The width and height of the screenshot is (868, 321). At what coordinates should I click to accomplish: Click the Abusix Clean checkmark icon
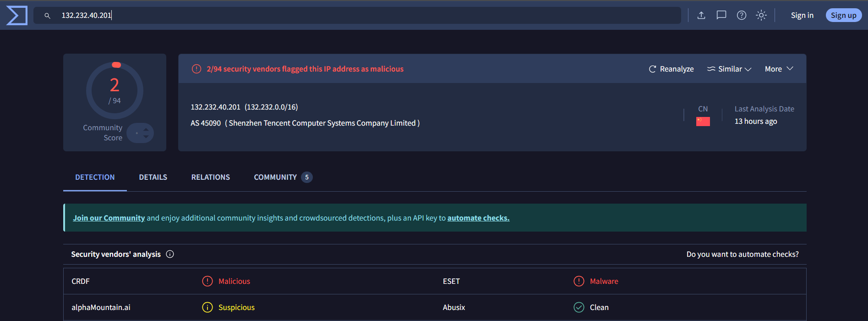(579, 307)
